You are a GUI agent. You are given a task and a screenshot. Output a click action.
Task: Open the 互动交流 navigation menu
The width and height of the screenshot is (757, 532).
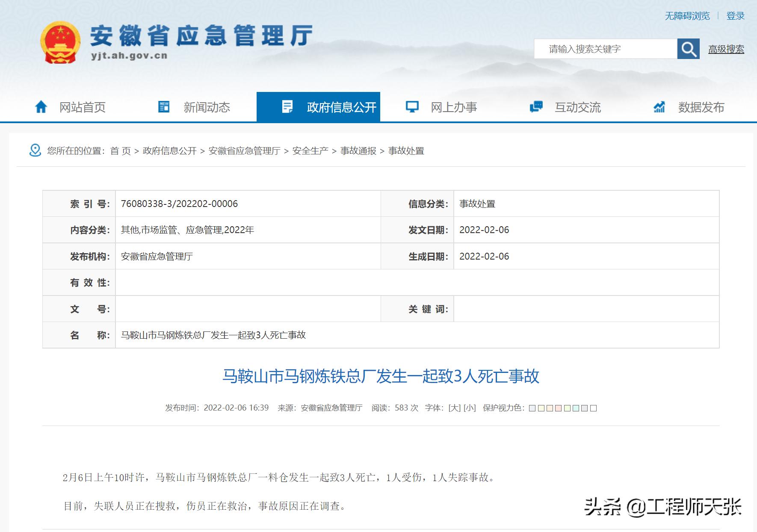point(577,108)
